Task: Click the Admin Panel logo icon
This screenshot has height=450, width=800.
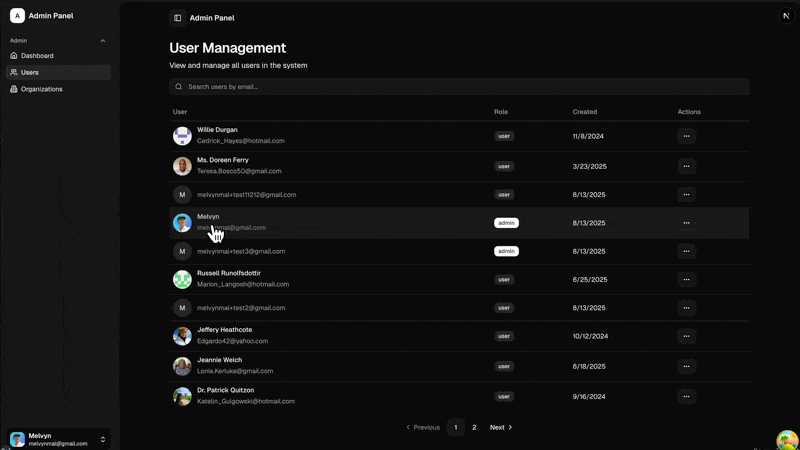Action: 17,16
